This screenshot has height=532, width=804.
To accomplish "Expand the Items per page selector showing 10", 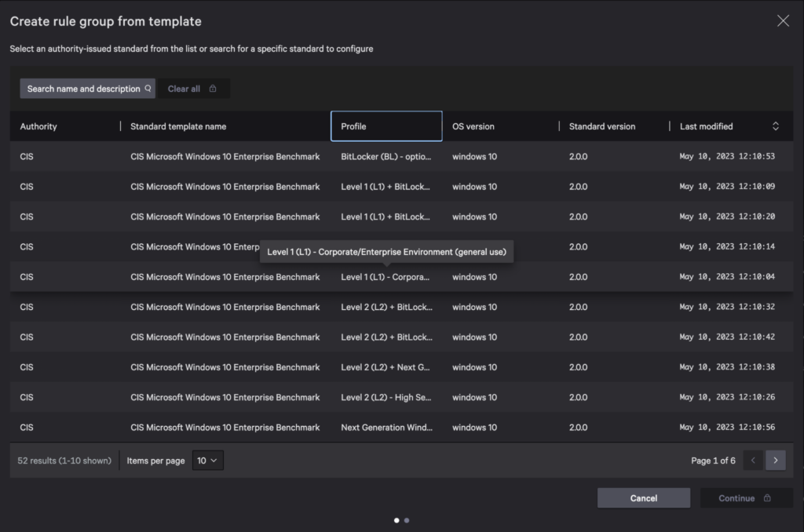I will click(207, 461).
